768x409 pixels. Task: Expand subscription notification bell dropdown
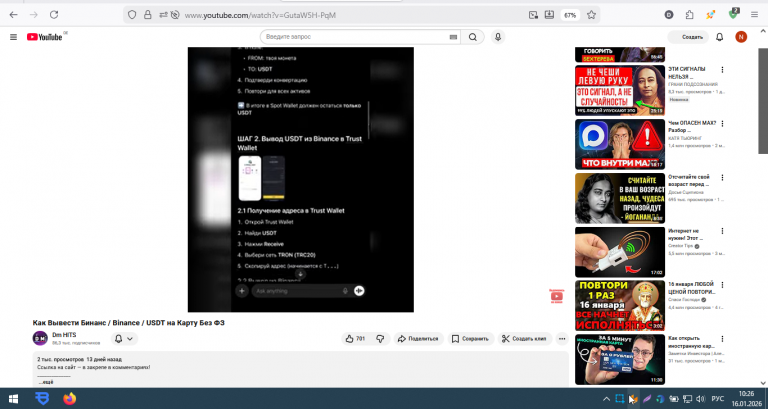(124, 338)
